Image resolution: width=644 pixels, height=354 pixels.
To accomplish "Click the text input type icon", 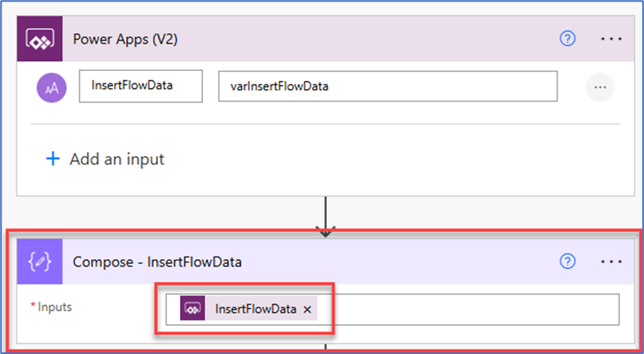I will pyautogui.click(x=52, y=87).
